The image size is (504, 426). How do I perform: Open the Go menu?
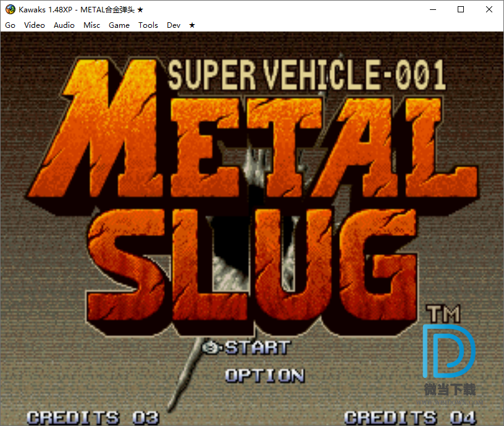(x=10, y=25)
